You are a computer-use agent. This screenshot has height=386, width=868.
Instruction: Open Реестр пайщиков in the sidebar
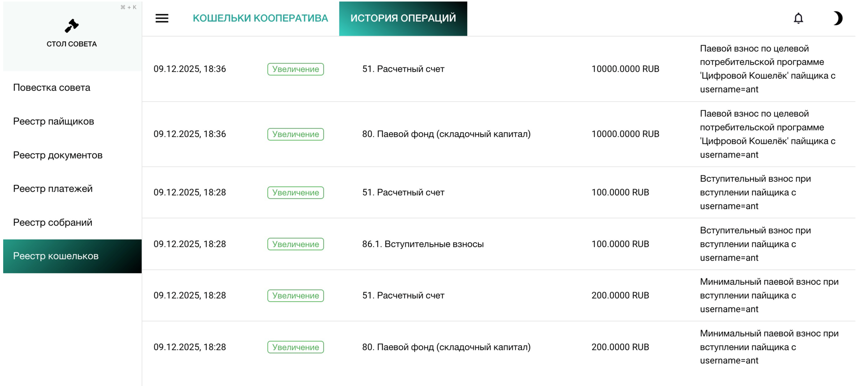click(54, 121)
